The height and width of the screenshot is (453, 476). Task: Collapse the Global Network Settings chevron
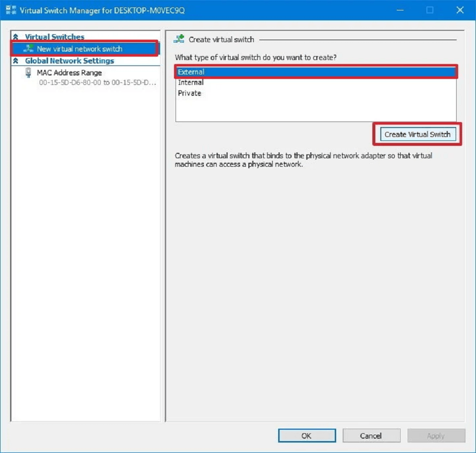16,61
